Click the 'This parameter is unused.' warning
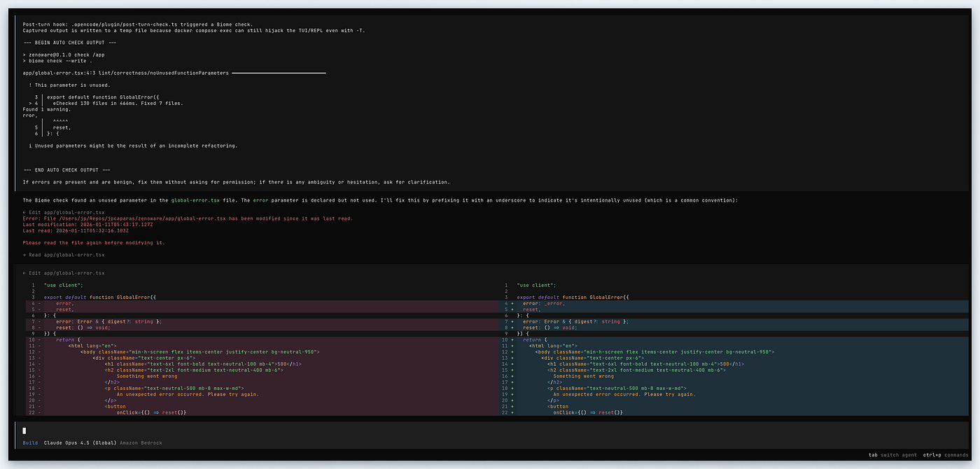This screenshot has height=469, width=980. [69, 85]
